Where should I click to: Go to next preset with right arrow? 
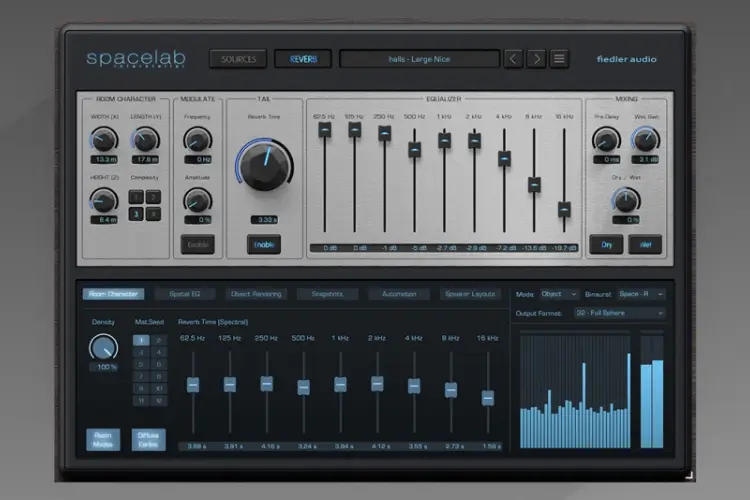537,59
